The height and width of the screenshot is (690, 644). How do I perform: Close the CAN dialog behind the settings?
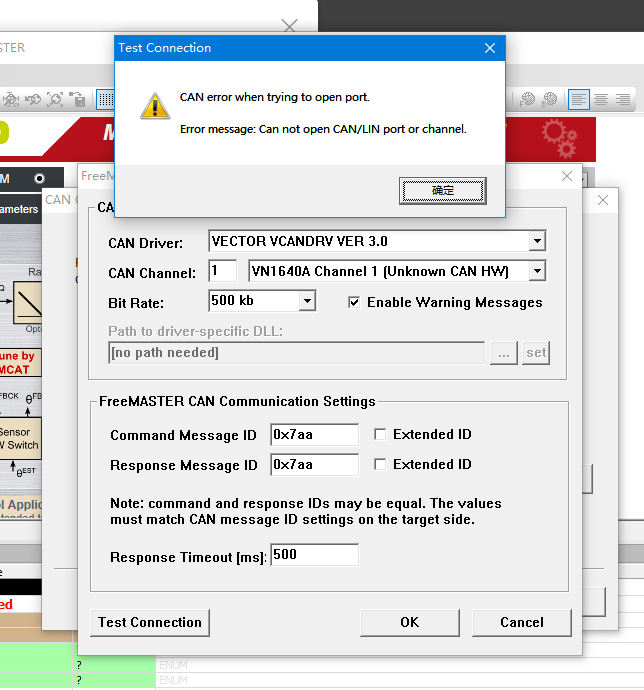pos(603,200)
